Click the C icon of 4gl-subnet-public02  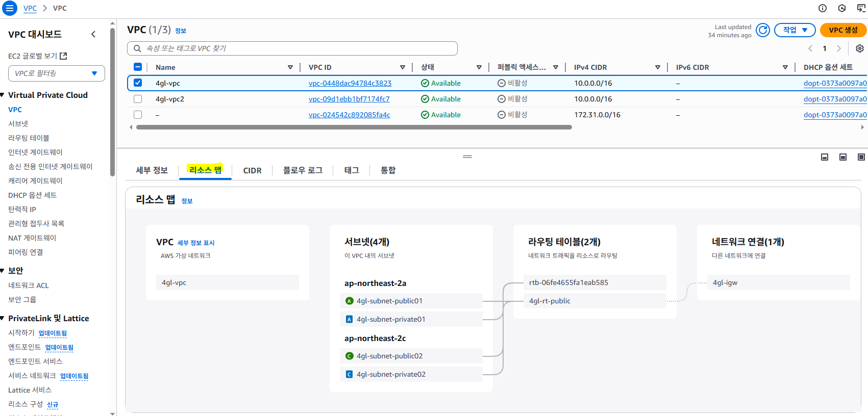(350, 356)
